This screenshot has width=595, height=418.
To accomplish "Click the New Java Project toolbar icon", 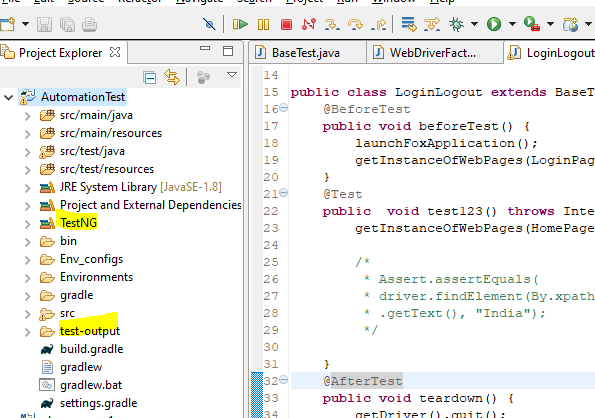I will [571, 25].
